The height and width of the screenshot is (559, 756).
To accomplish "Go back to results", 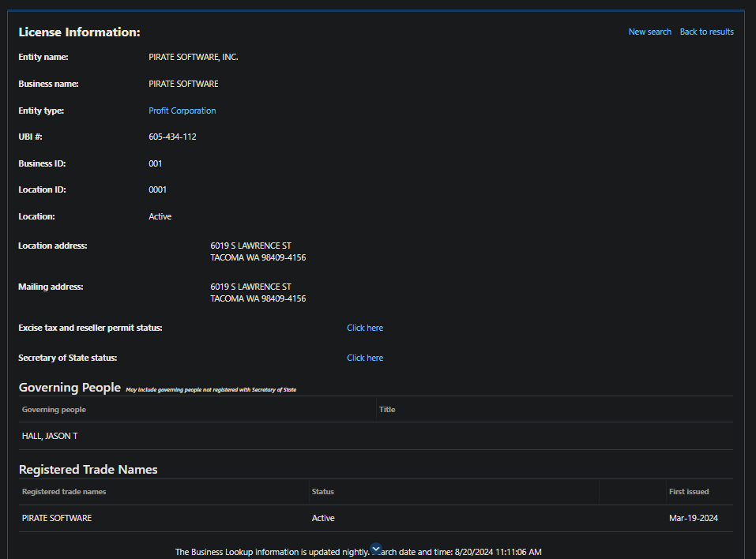I will [x=706, y=32].
